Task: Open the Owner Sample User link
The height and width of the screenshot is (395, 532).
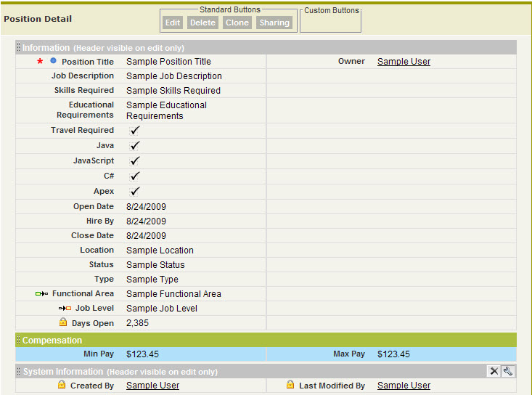Action: [404, 62]
